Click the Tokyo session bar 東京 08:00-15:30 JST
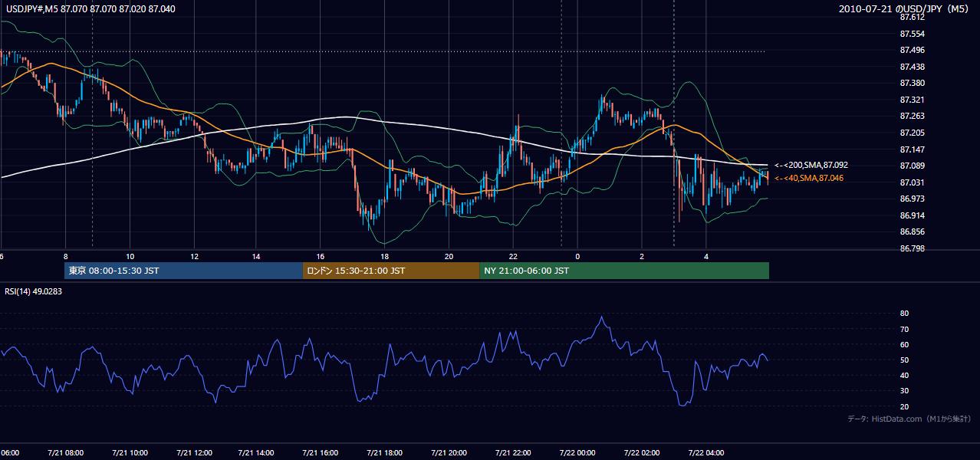The height and width of the screenshot is (460, 980). pyautogui.click(x=184, y=271)
